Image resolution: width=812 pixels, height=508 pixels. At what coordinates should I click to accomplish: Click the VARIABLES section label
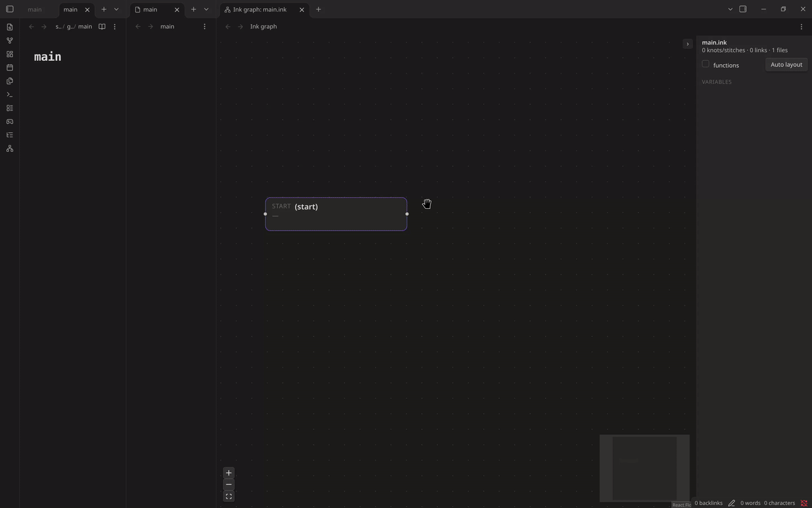(x=717, y=82)
